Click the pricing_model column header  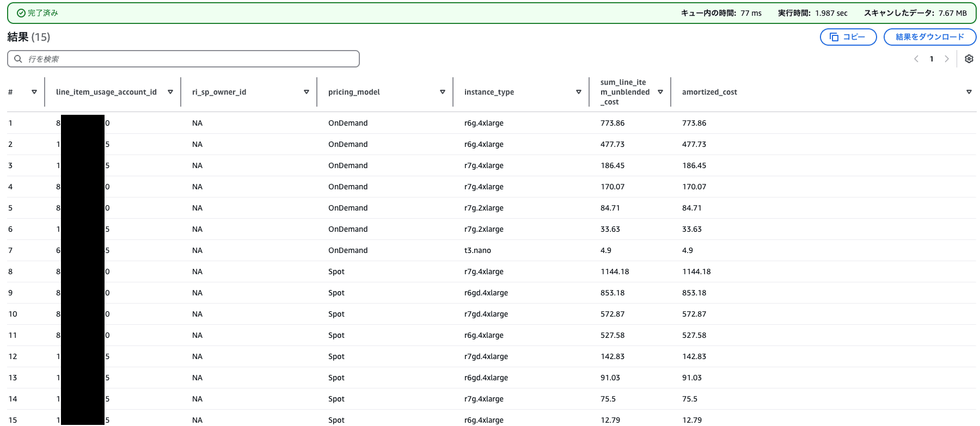[x=354, y=92]
